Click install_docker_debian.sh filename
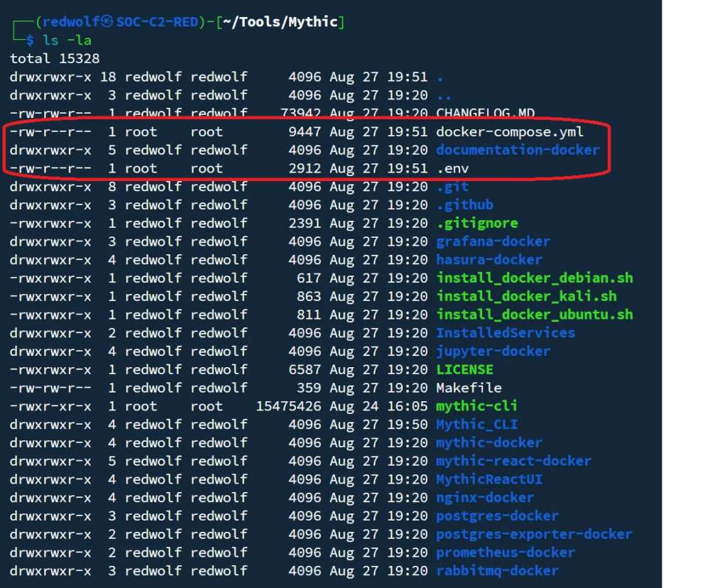Image resolution: width=727 pixels, height=588 pixels. [535, 278]
